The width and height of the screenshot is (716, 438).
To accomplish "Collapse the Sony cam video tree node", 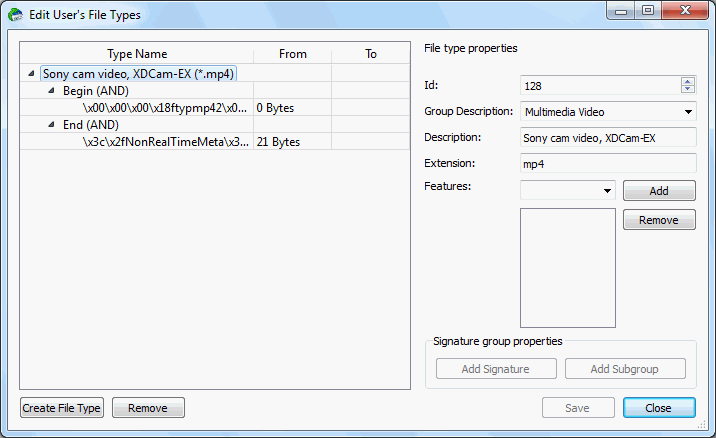I will (x=31, y=74).
